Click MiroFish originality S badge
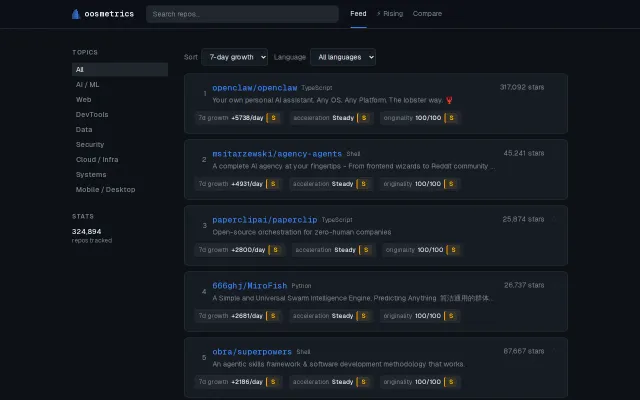This screenshot has height=400, width=640. click(x=451, y=316)
